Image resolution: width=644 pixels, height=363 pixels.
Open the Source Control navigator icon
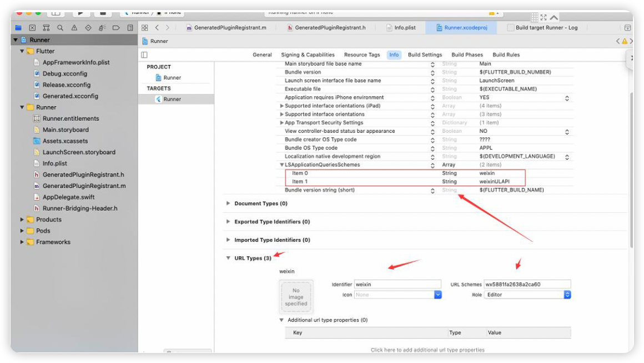32,28
